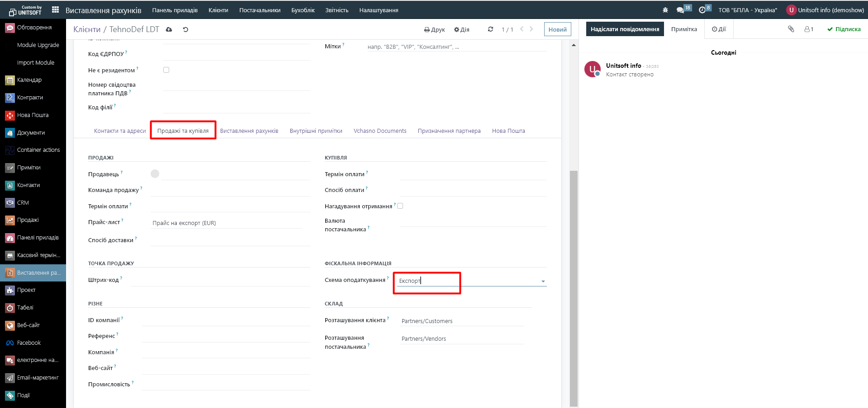Click the paperclip attachments icon
The height and width of the screenshot is (408, 868).
pos(791,29)
